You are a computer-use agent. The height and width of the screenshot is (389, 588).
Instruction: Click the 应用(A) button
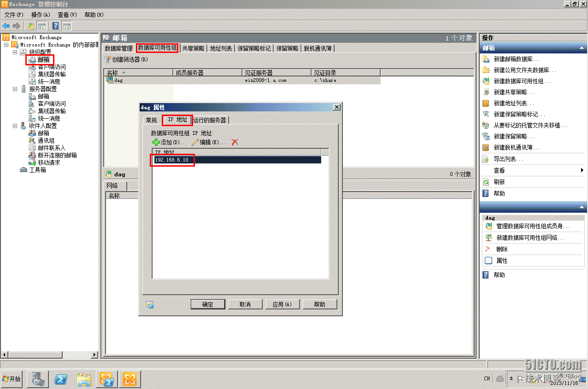coord(282,304)
